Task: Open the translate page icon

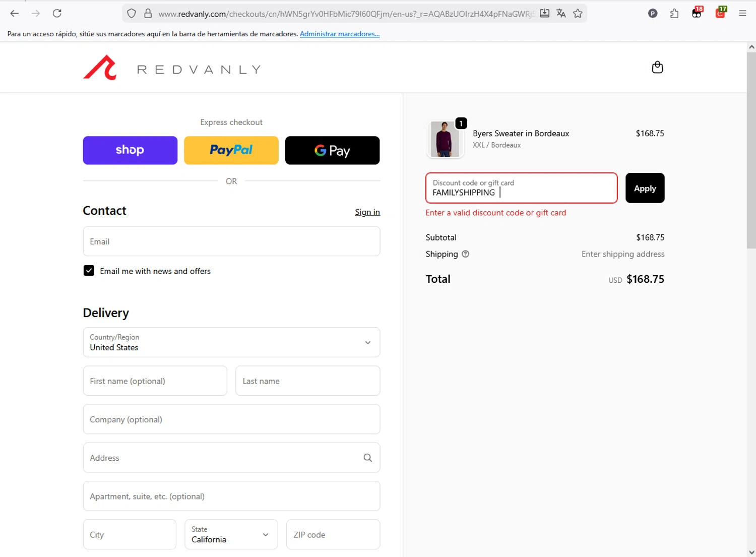Action: tap(561, 14)
